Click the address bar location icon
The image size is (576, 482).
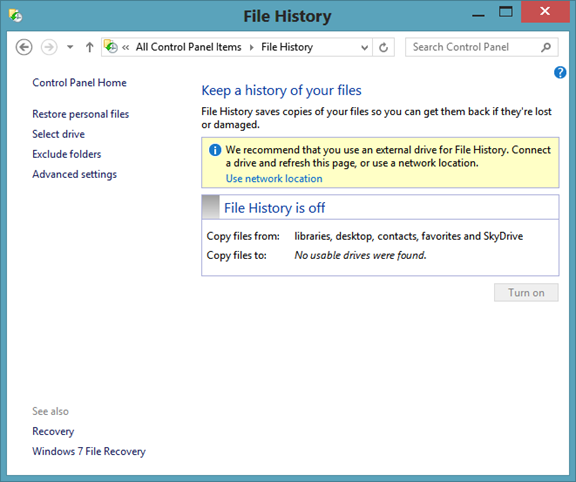tap(111, 47)
